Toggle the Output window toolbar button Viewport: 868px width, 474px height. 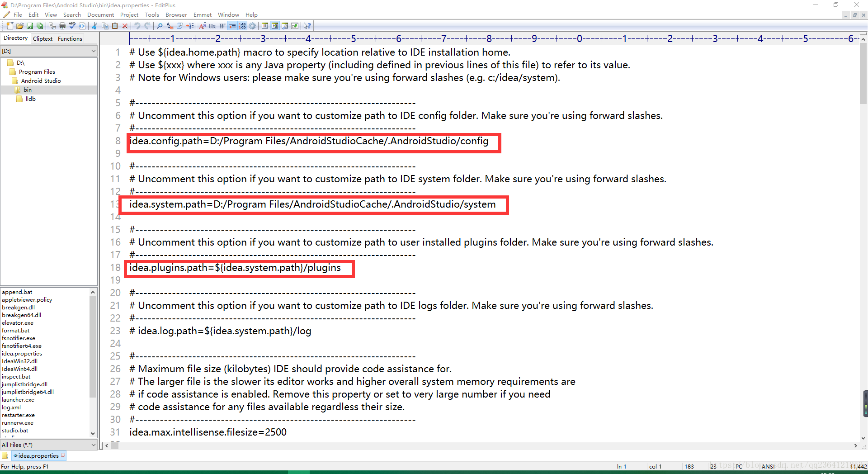point(285,26)
